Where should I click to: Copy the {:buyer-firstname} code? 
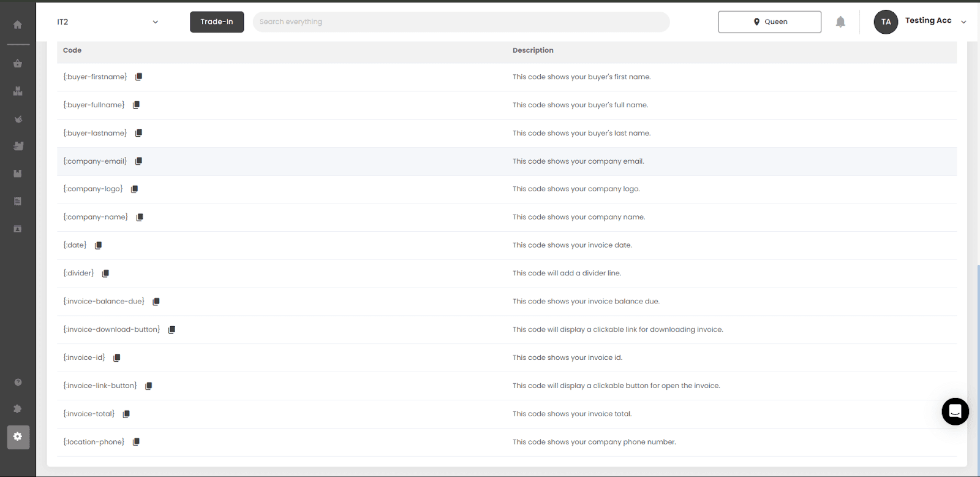pyautogui.click(x=139, y=77)
